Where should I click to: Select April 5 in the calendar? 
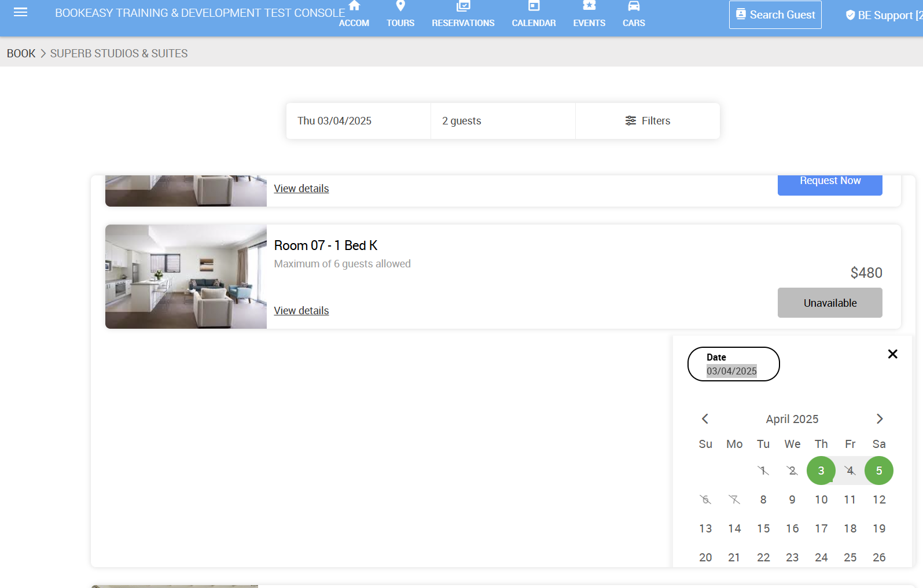point(879,471)
